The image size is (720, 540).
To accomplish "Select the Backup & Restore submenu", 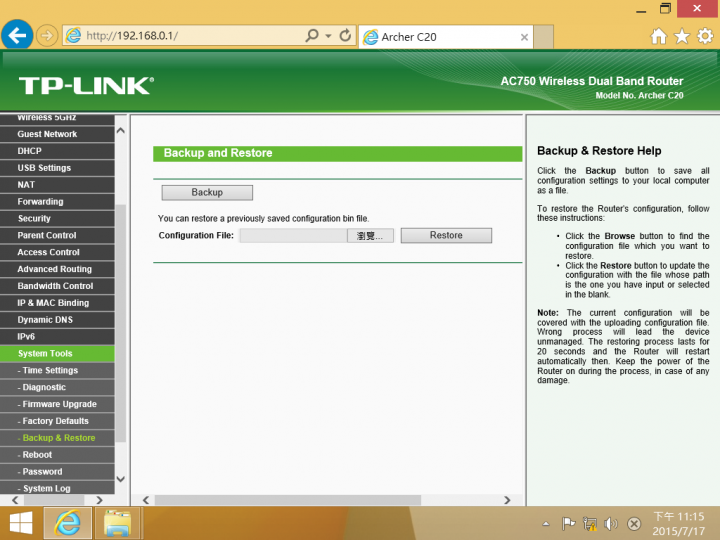I will (x=57, y=438).
